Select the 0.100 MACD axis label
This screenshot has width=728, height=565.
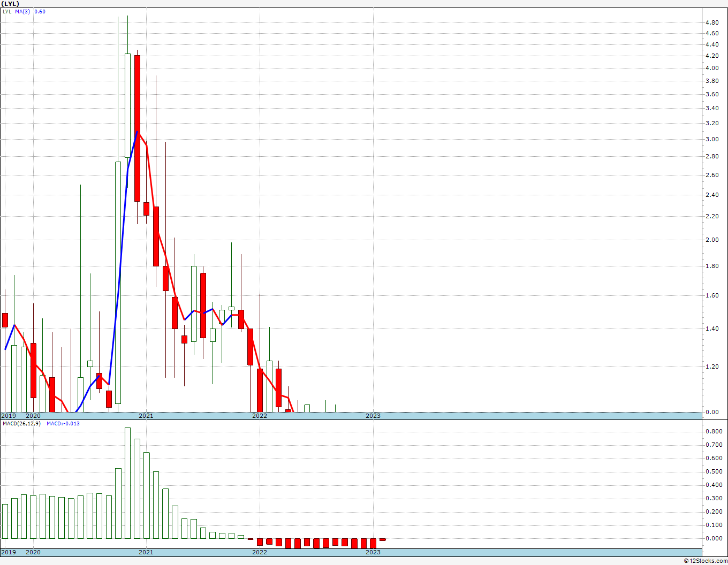[x=714, y=525]
